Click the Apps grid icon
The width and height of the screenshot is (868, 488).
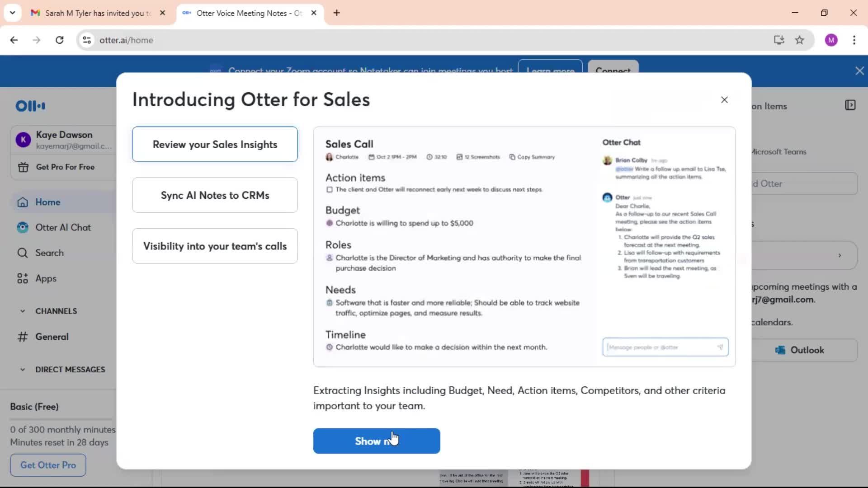(23, 278)
